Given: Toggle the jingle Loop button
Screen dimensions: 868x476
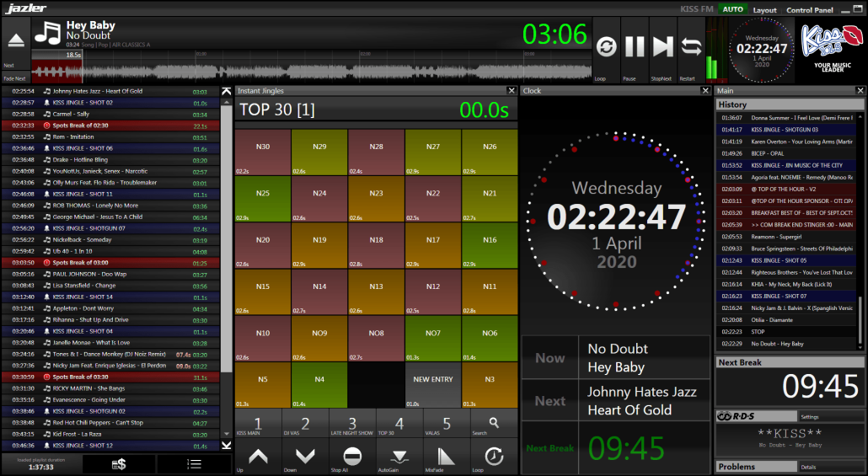Looking at the screenshot, I should pyautogui.click(x=494, y=457).
